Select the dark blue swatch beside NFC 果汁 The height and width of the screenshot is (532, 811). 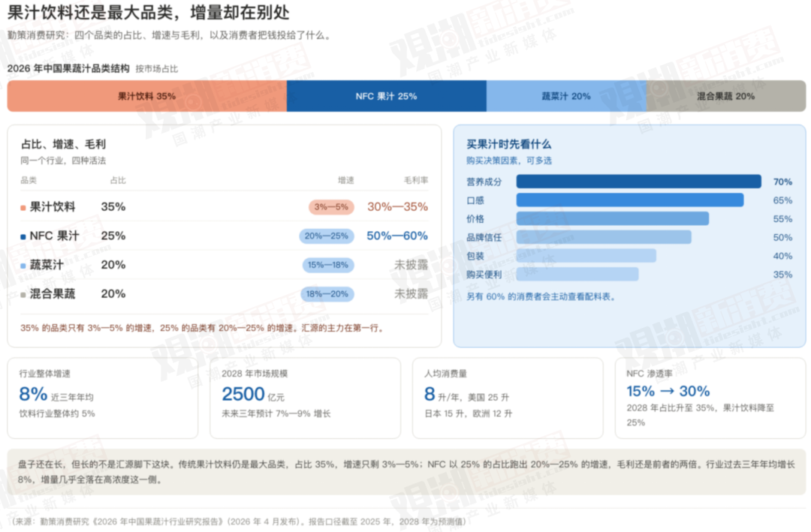pos(23,237)
